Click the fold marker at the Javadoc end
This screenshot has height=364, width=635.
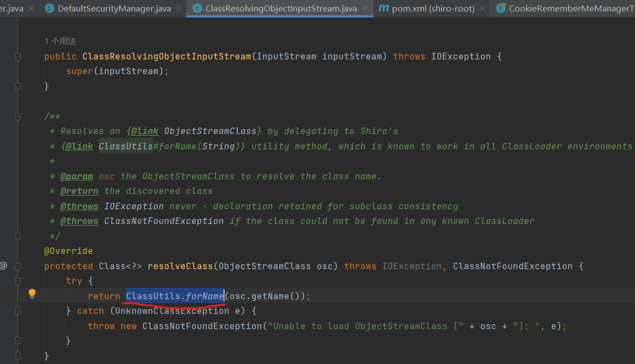pyautogui.click(x=18, y=236)
